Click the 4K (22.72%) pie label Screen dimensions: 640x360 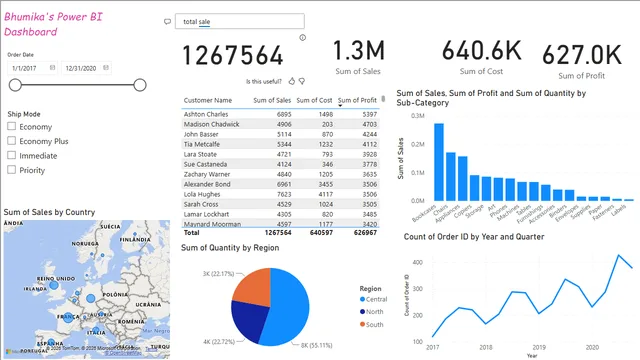tap(219, 341)
